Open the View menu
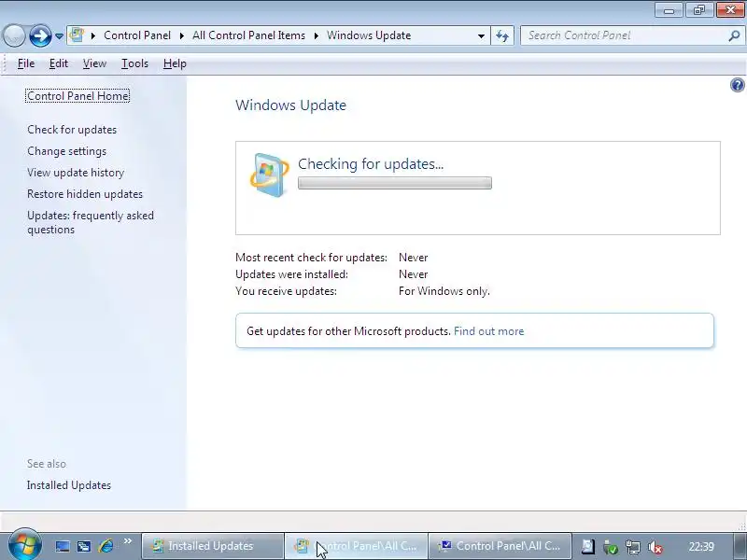Screen dimensions: 747x560 point(94,63)
